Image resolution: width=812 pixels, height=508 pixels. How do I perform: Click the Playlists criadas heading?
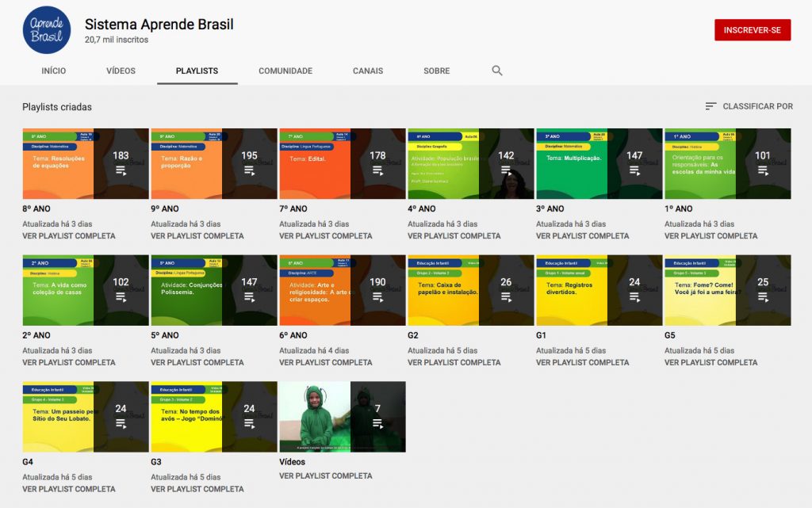(57, 107)
